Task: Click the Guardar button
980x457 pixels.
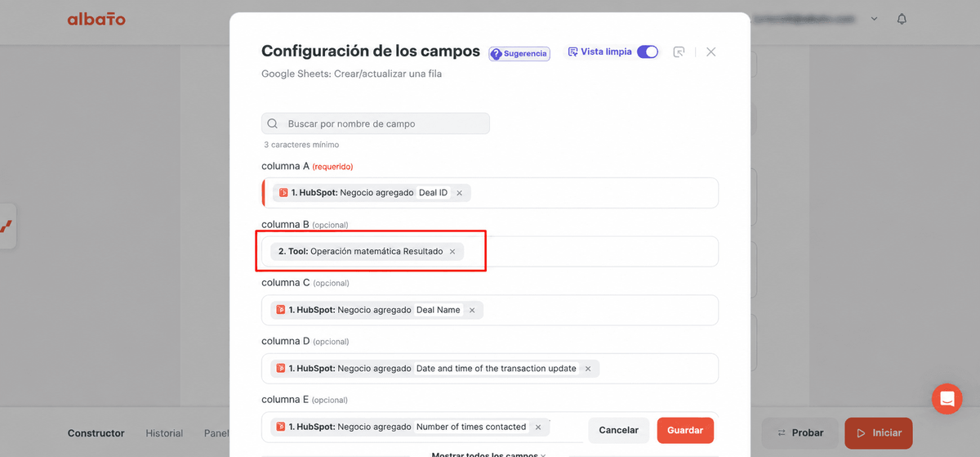Action: [x=685, y=430]
